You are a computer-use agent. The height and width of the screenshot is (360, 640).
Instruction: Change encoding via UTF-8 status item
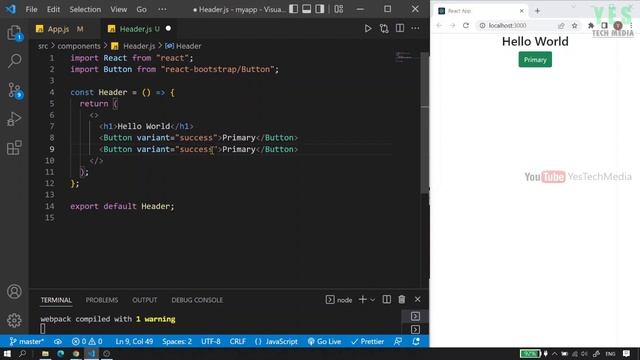click(x=211, y=342)
